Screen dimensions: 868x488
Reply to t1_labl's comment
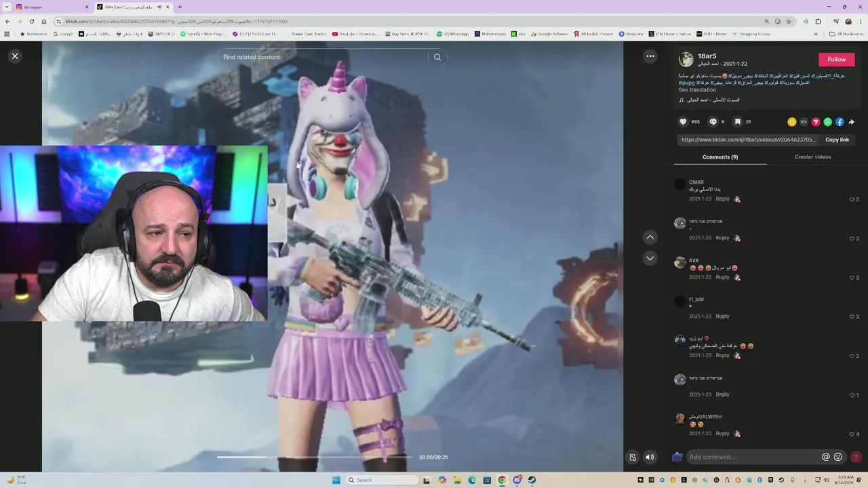tap(722, 317)
